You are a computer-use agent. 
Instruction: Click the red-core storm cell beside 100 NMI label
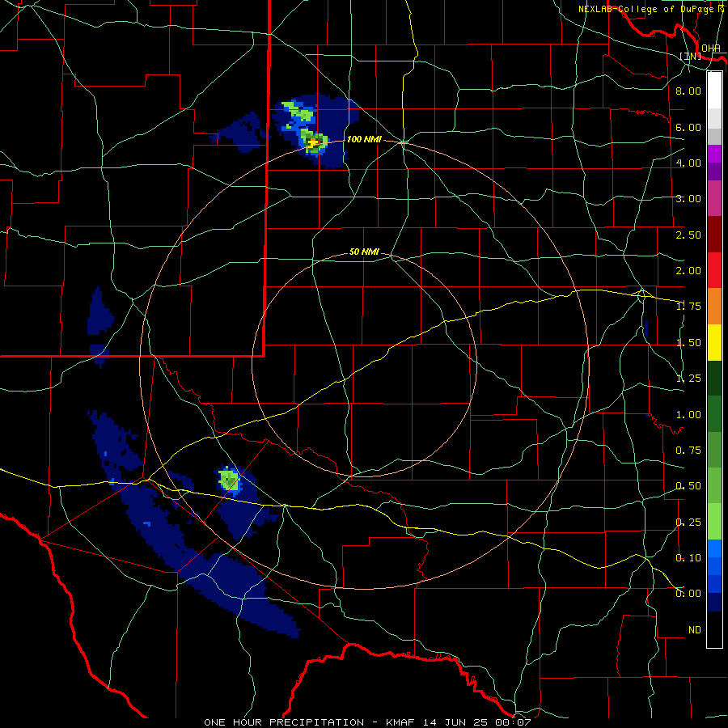tap(315, 142)
